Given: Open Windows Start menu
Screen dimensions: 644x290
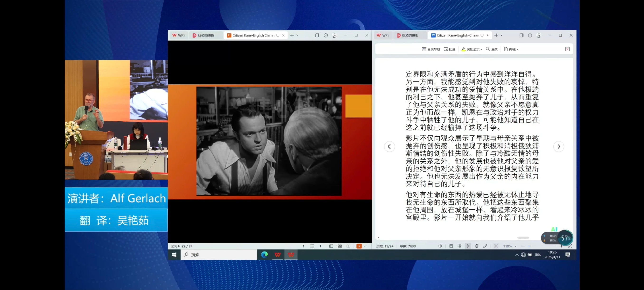Looking at the screenshot, I should (174, 255).
